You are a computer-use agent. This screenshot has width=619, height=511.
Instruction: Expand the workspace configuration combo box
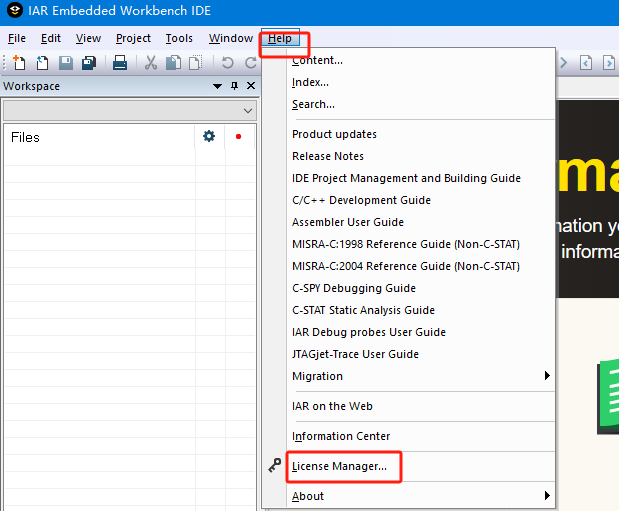click(x=248, y=111)
